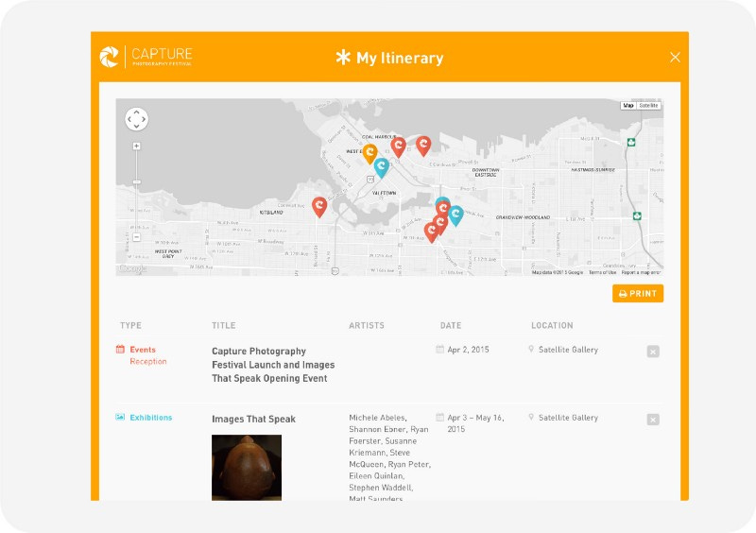756x533 pixels.
Task: Click the blue Exhibitions picture icon
Action: click(x=121, y=418)
